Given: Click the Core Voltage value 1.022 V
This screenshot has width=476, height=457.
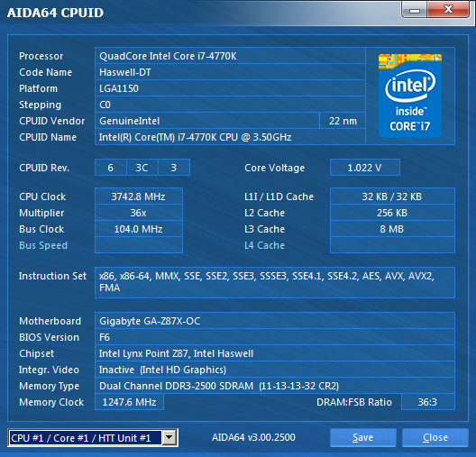Looking at the screenshot, I should click(x=365, y=168).
